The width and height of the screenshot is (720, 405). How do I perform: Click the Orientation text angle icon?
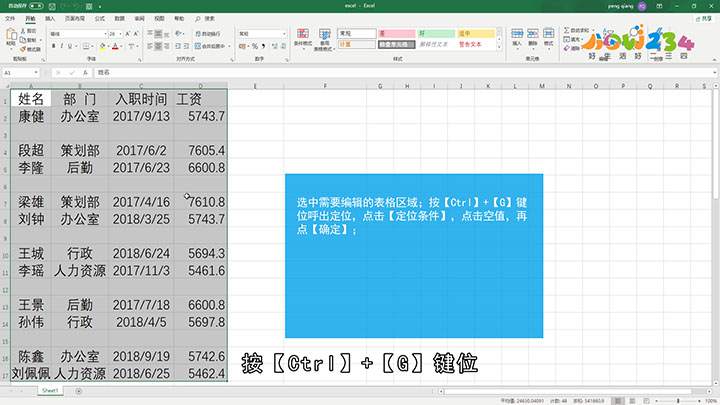click(x=179, y=34)
